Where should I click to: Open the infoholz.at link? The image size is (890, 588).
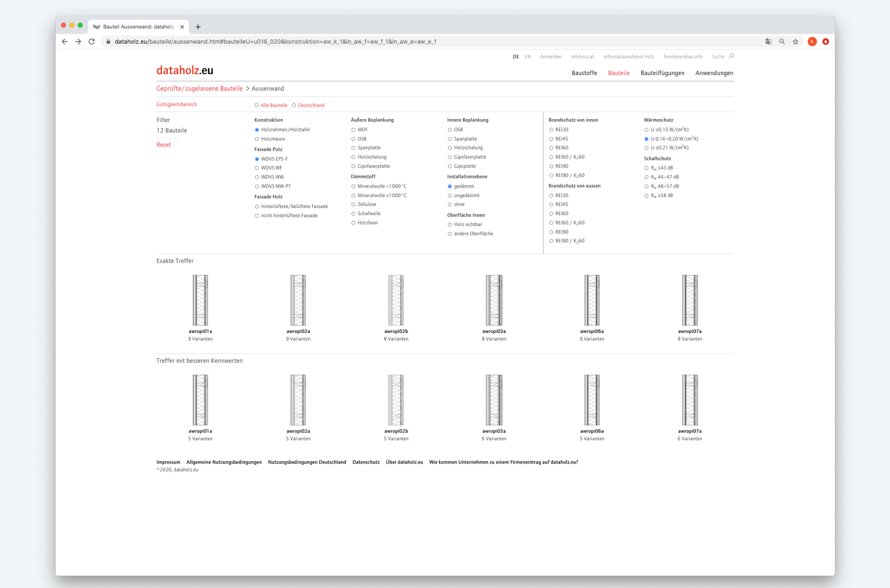(x=582, y=57)
